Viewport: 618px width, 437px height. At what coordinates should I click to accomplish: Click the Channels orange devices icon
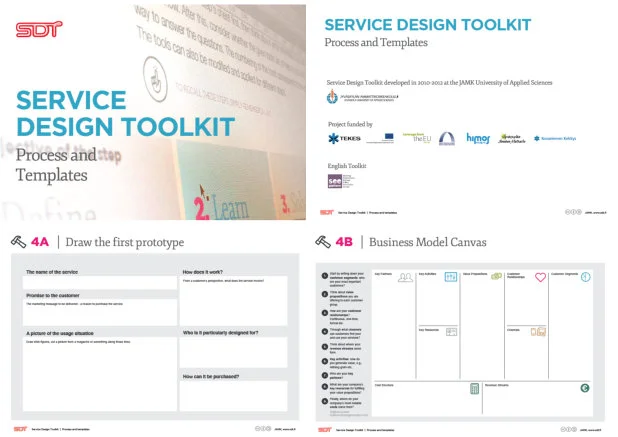538,332
